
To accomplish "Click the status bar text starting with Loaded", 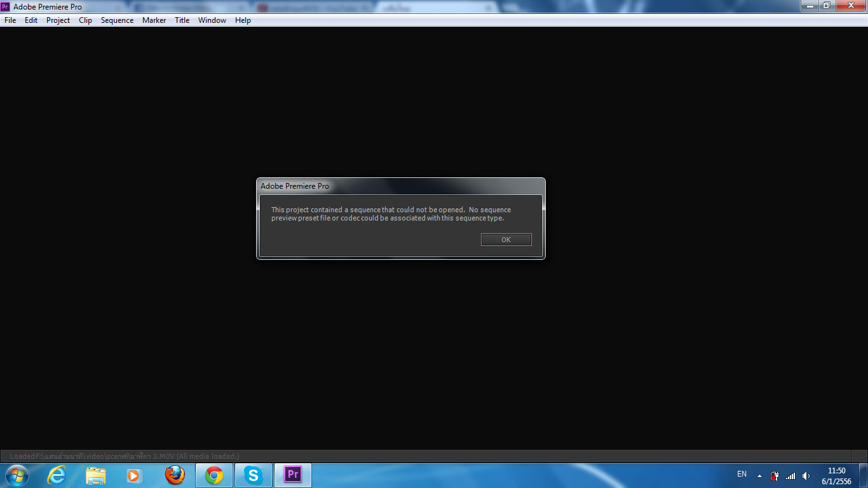I will click(x=125, y=456).
